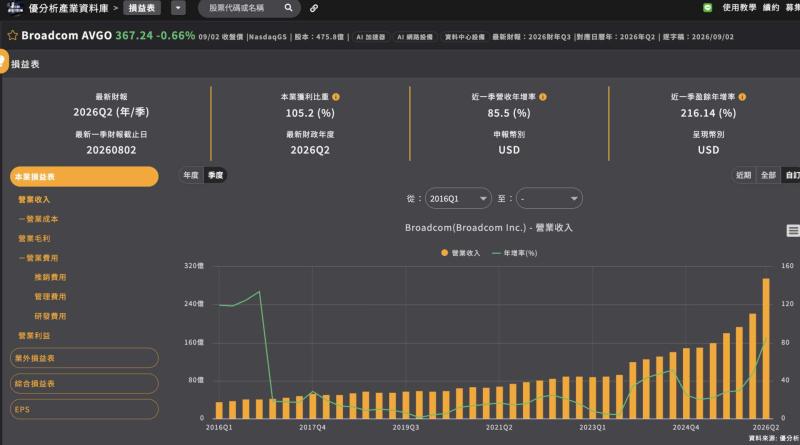Click the AI 網路設備 tag

click(x=415, y=37)
